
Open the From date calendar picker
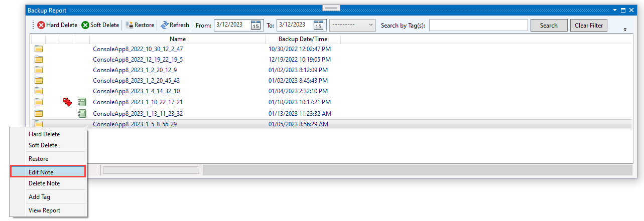256,25
